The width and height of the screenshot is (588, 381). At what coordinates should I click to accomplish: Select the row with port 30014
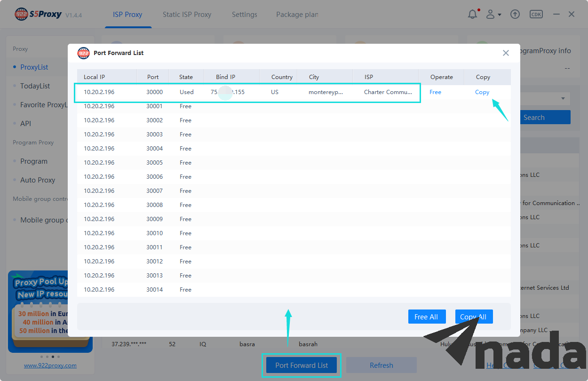point(294,290)
